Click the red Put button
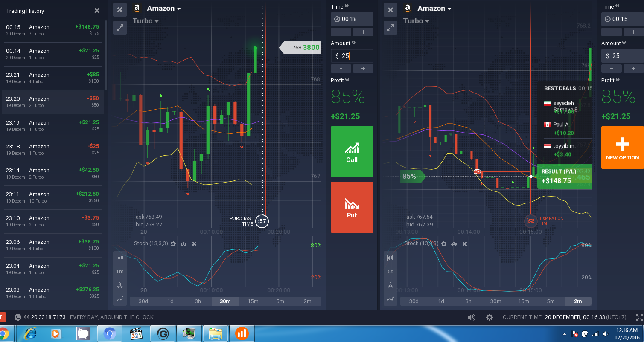644x342 pixels. click(x=352, y=207)
